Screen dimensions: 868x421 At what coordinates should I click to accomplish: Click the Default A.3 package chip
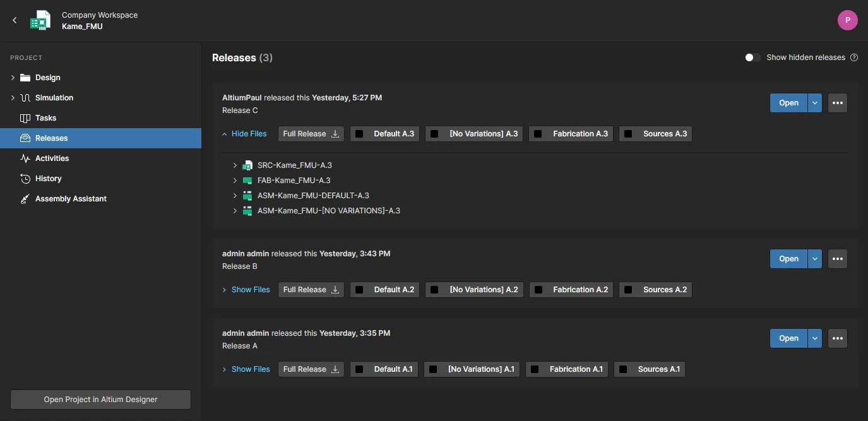pos(385,134)
